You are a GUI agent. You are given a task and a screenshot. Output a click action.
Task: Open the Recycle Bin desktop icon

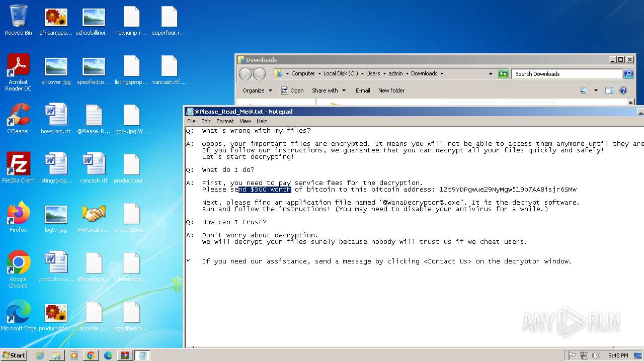click(18, 20)
